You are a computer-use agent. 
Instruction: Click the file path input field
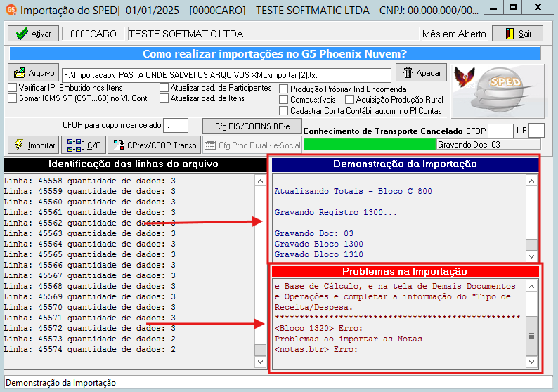pyautogui.click(x=227, y=75)
